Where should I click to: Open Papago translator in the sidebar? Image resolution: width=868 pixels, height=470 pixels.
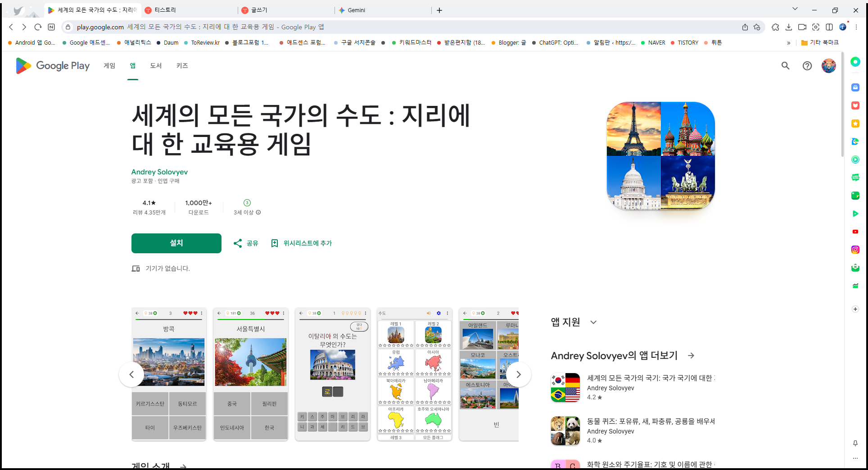pyautogui.click(x=855, y=141)
